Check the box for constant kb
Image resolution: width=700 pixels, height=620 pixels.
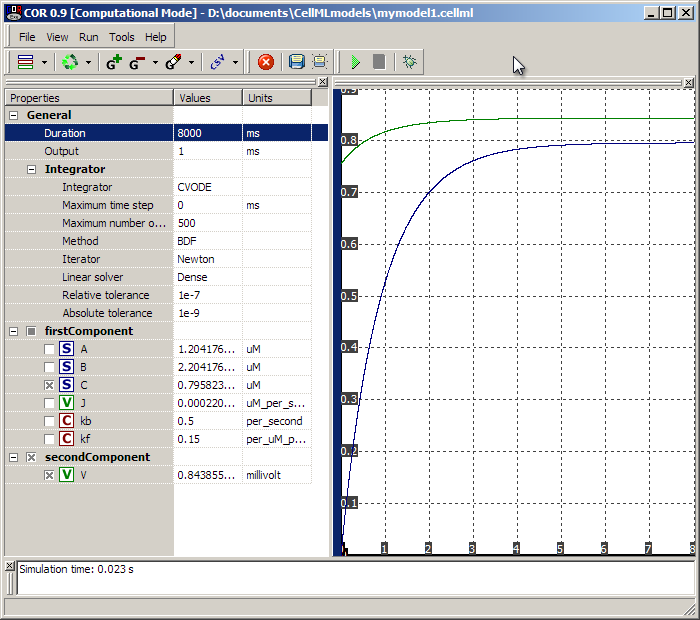49,421
